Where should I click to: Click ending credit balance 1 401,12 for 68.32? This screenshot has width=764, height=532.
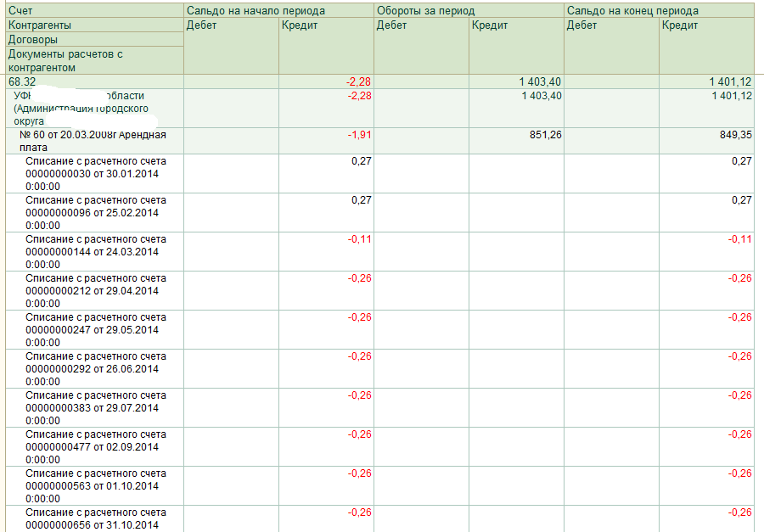pyautogui.click(x=730, y=81)
